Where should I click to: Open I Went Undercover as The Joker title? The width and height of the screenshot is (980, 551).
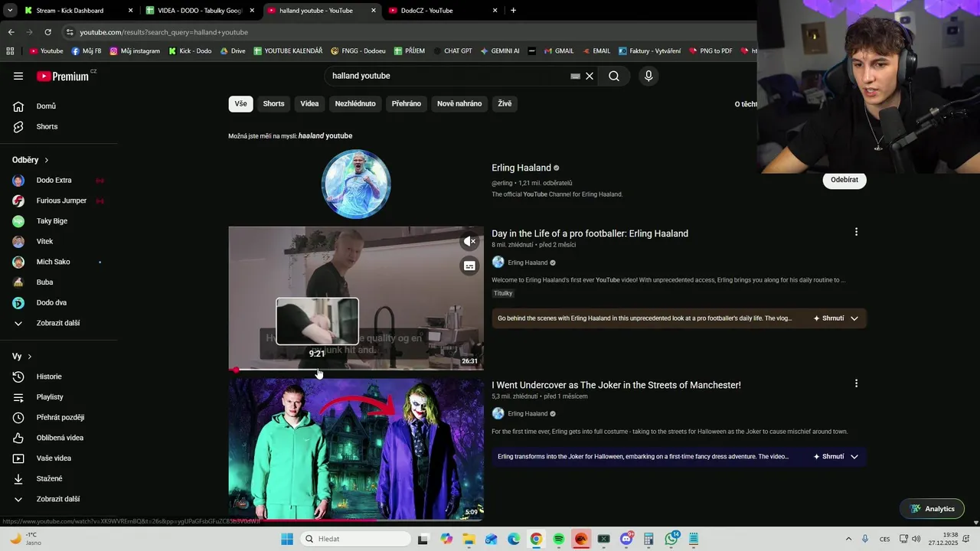[x=616, y=385]
